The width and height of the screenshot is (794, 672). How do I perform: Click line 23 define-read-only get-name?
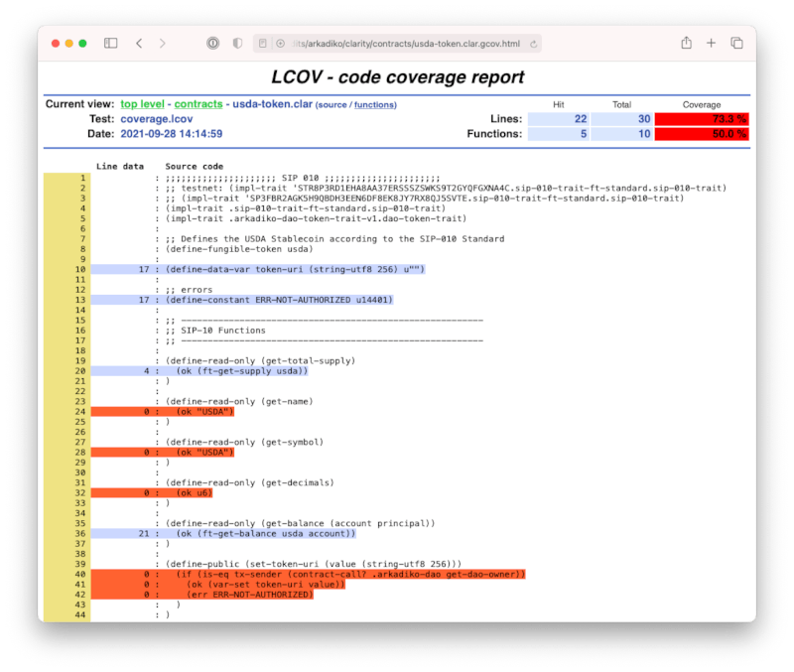coord(239,402)
